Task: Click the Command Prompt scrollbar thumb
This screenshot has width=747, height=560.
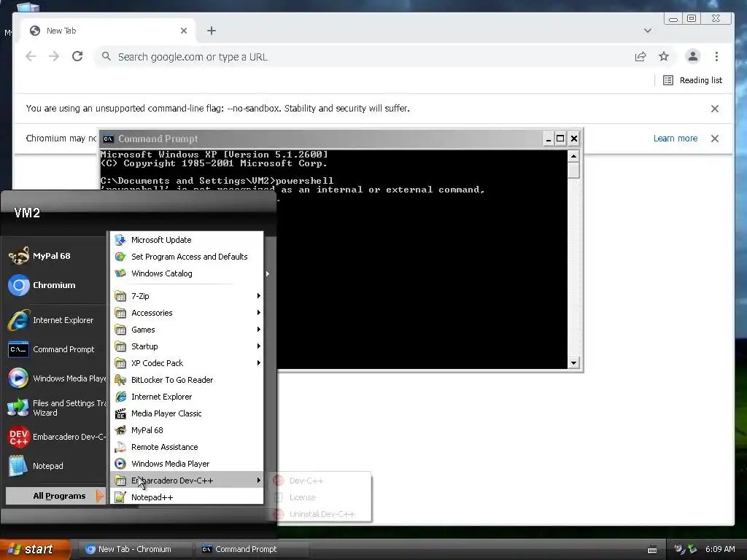Action: click(573, 170)
